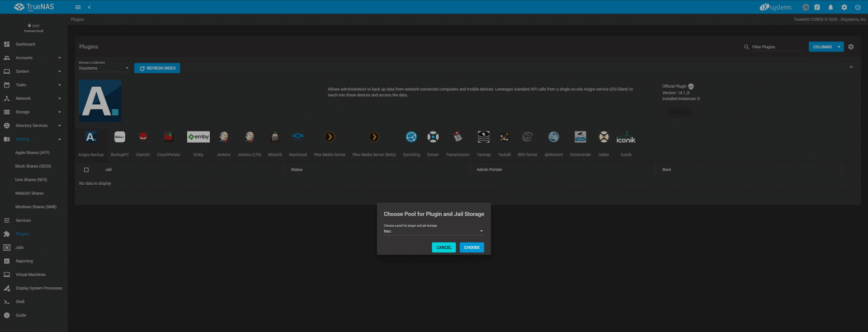Select the iconik plugin icon
The width and height of the screenshot is (868, 332).
click(626, 138)
